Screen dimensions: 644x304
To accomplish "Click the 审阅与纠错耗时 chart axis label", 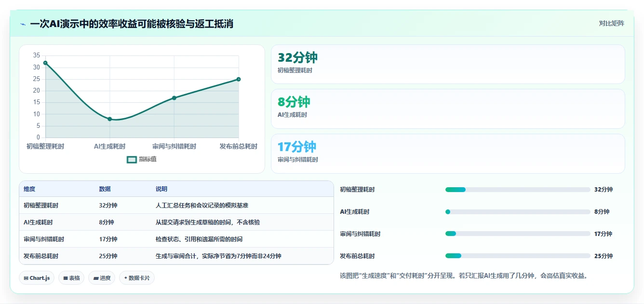I will pos(174,146).
